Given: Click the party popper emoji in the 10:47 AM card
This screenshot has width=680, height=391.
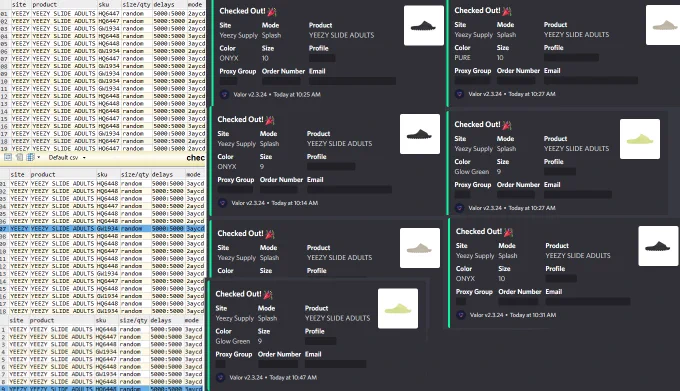Looking at the screenshot, I should tap(268, 295).
